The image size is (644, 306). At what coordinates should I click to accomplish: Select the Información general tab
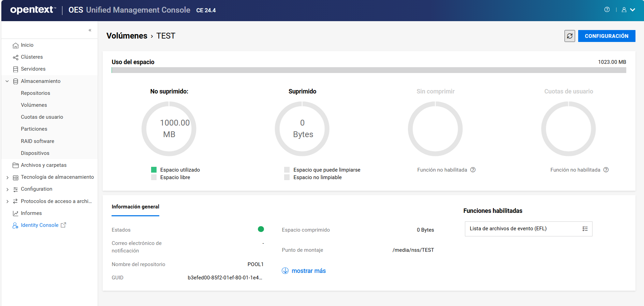point(135,207)
